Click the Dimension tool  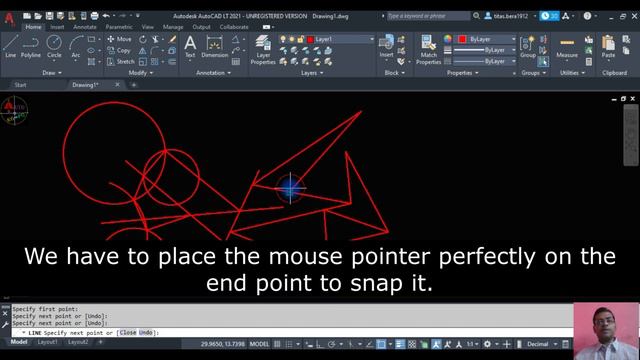(x=214, y=46)
